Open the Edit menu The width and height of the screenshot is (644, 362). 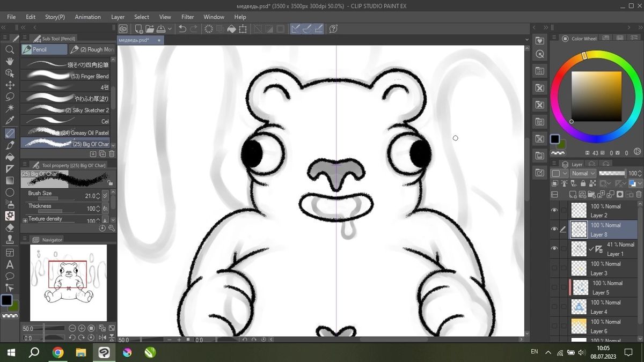click(x=31, y=17)
